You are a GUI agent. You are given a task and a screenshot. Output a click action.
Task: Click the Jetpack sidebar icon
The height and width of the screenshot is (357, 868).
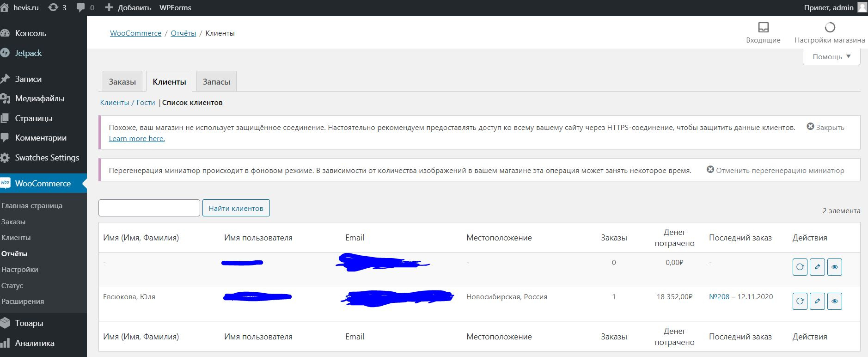click(5, 53)
